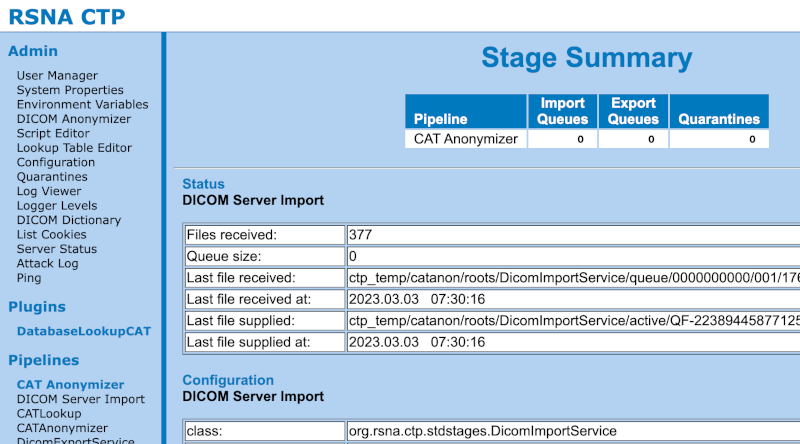Open DatabaseLookupCAT plugin

[x=84, y=331]
